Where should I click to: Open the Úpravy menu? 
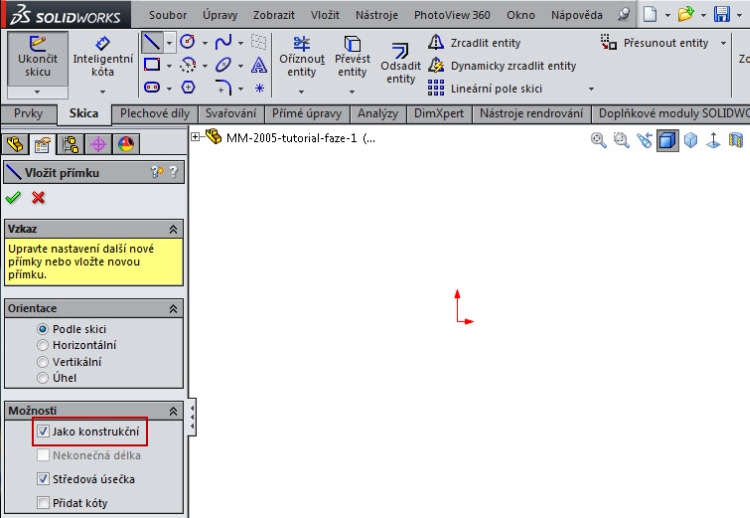220,15
